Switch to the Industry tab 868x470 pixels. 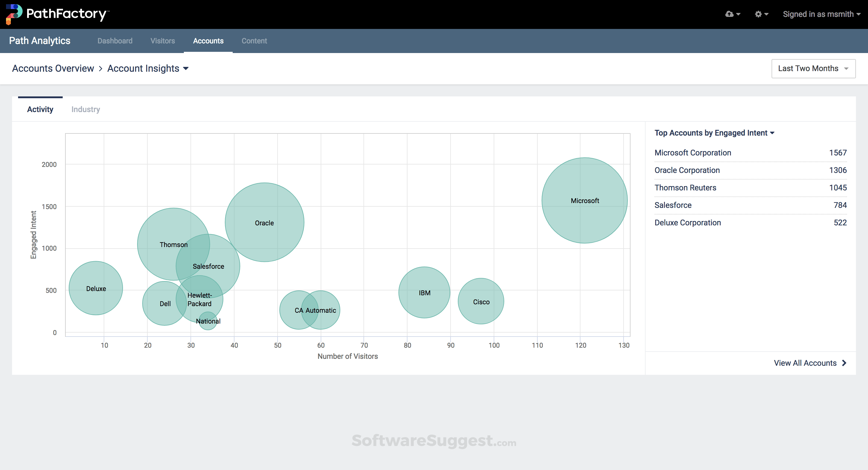85,109
